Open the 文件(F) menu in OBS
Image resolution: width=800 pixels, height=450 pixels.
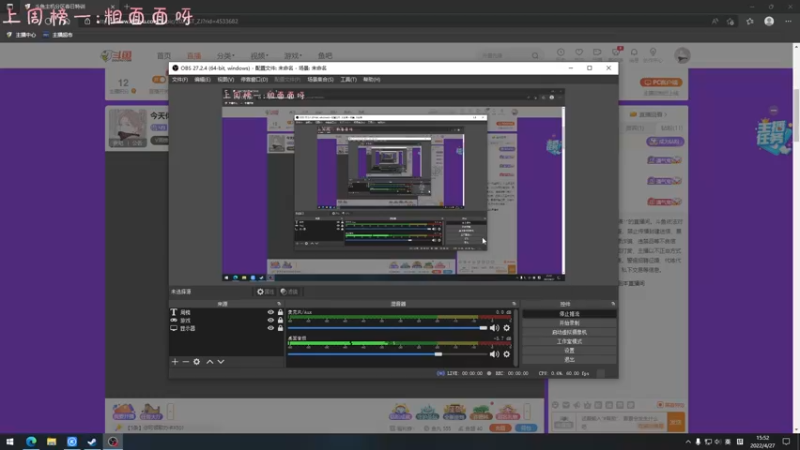click(x=180, y=80)
